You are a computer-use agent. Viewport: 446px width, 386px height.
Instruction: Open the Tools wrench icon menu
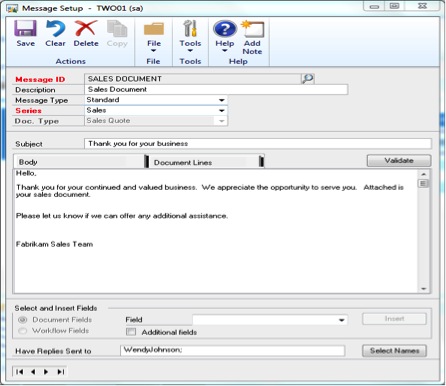click(190, 29)
